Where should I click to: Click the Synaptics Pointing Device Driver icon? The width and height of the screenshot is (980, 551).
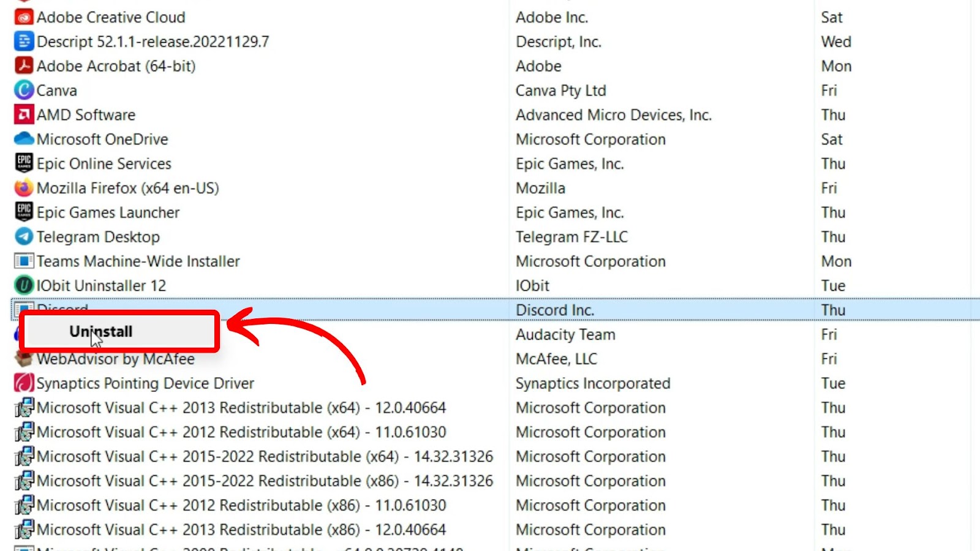pyautogui.click(x=24, y=383)
